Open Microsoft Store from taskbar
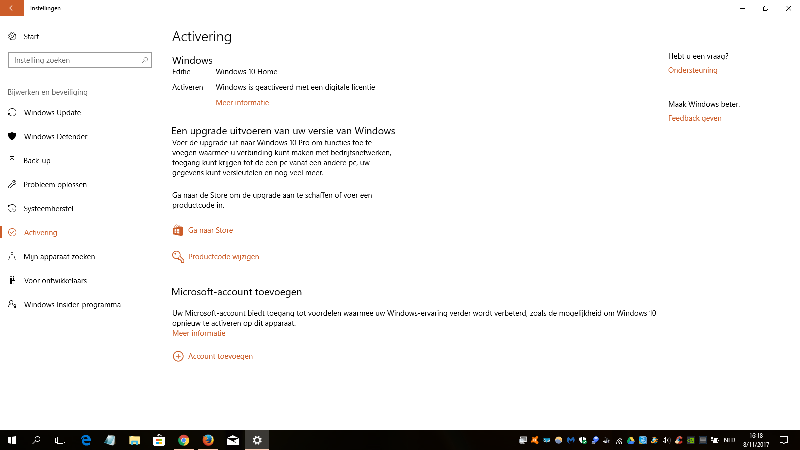This screenshot has height=450, width=800. tap(159, 440)
